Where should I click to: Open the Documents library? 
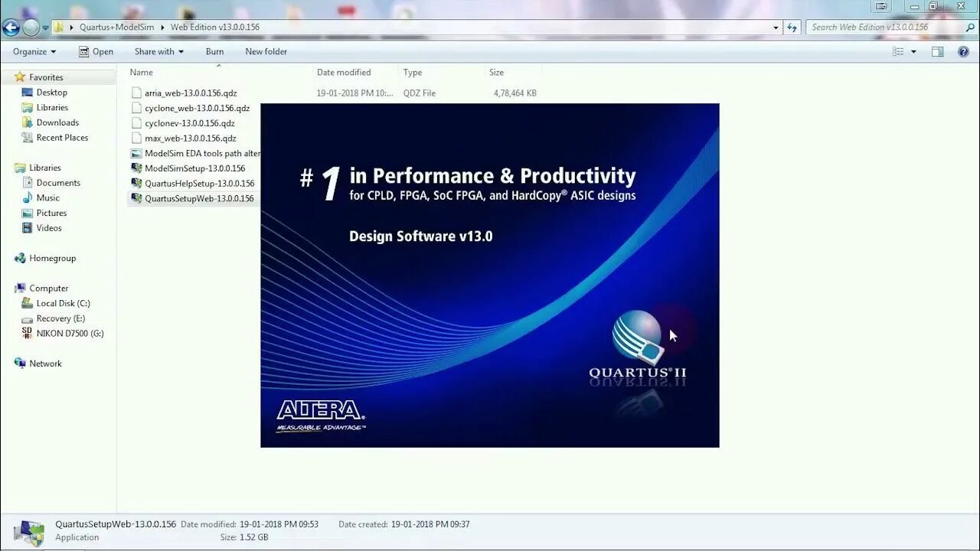[x=58, y=183]
